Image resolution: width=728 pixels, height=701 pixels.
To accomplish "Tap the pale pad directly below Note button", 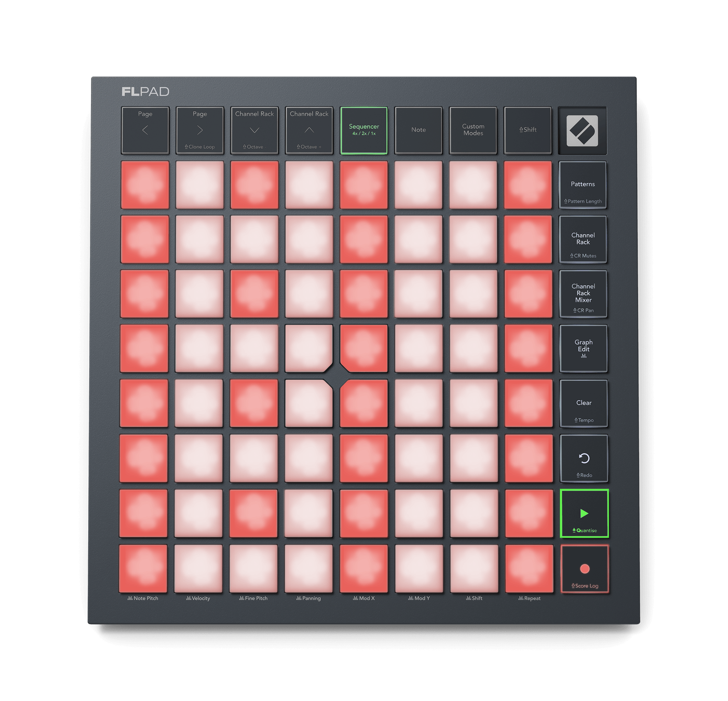I will (419, 185).
